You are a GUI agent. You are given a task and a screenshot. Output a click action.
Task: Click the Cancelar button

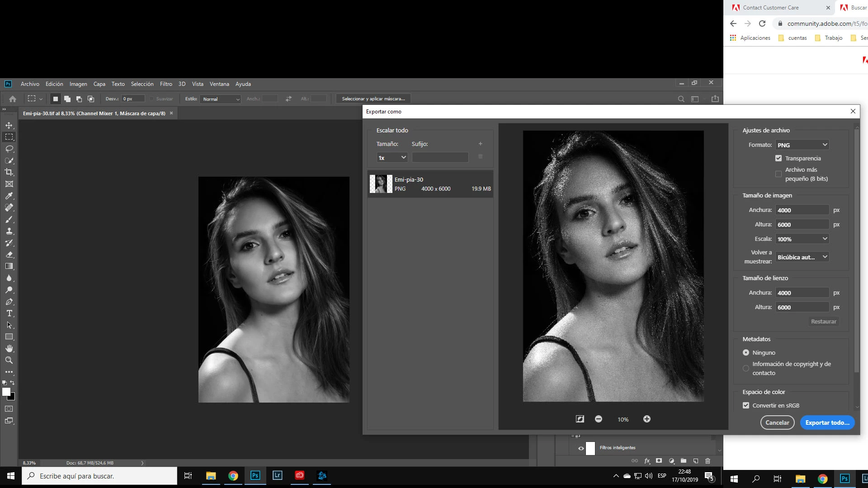777,422
